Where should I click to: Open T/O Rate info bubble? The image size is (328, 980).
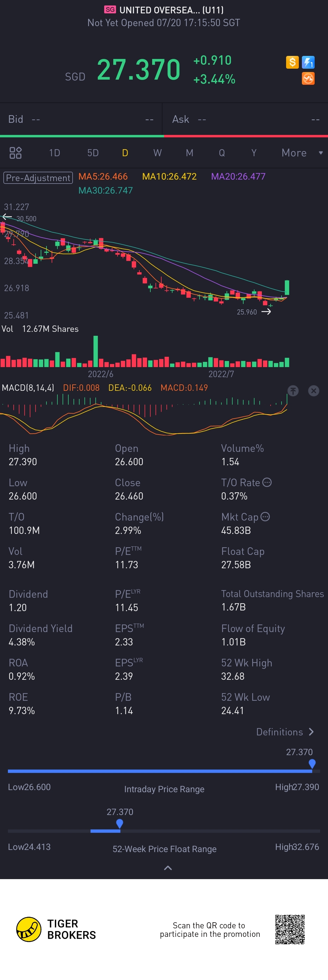267,482
